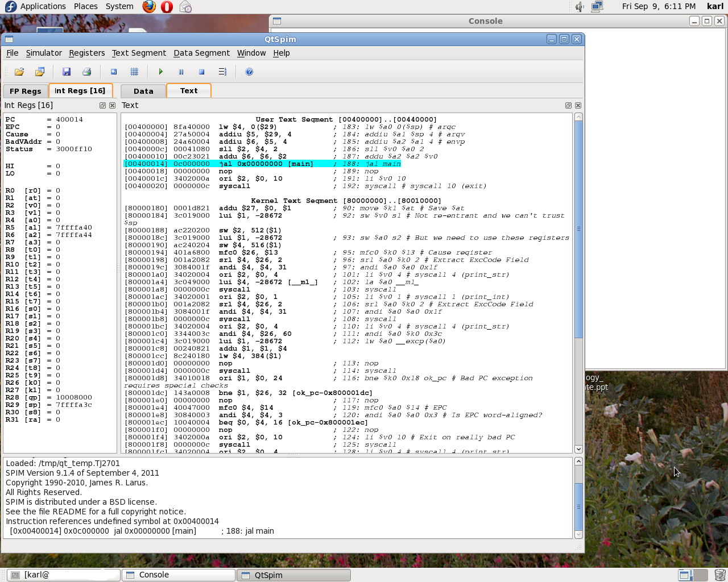Run the program with green play icon
The width and height of the screenshot is (728, 582).
[161, 72]
